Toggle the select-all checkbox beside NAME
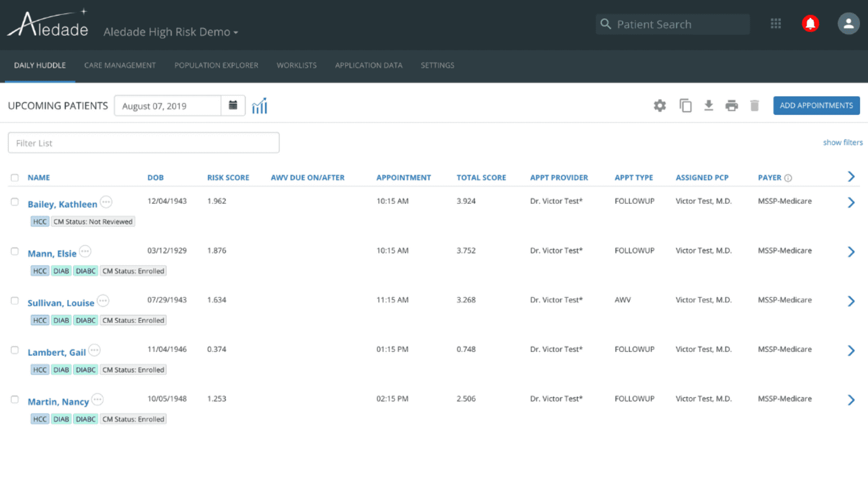868x488 pixels. (x=15, y=178)
